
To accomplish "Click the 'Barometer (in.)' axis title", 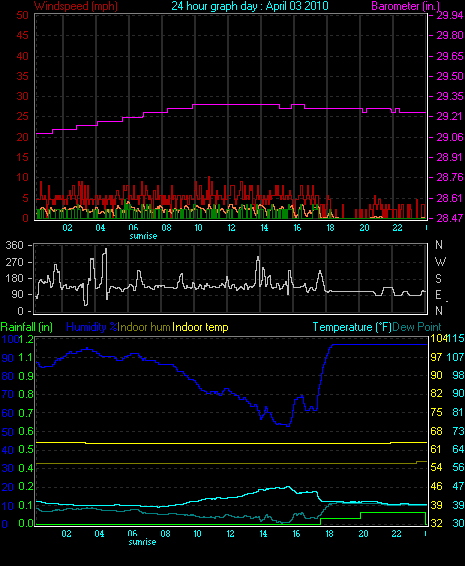I will point(406,6).
